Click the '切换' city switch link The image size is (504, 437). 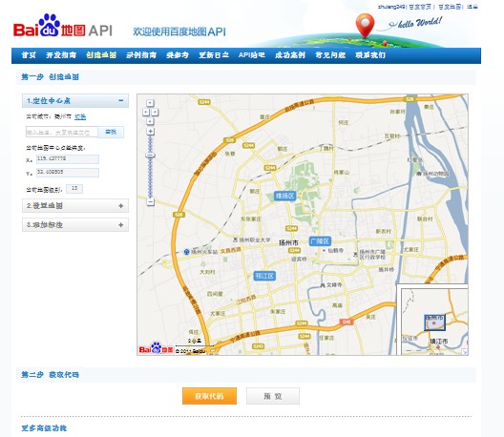(x=80, y=116)
